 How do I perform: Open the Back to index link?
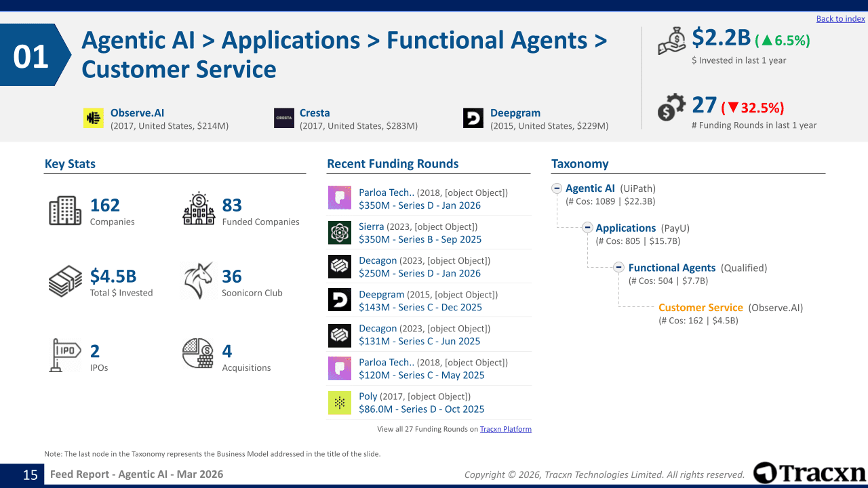point(841,19)
